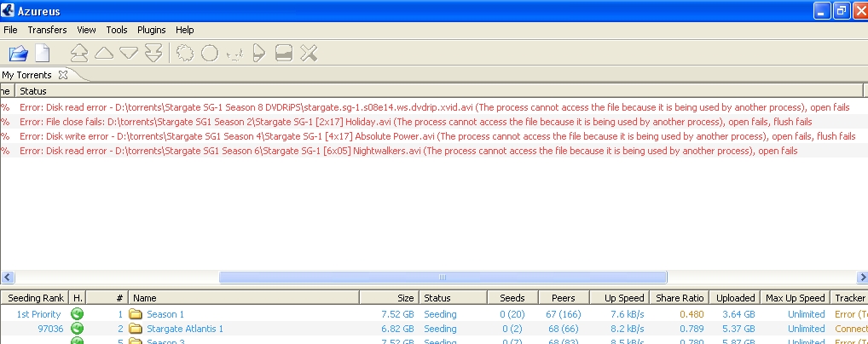Sort by H. health column header
Image resolution: width=868 pixels, height=344 pixels.
[78, 297]
